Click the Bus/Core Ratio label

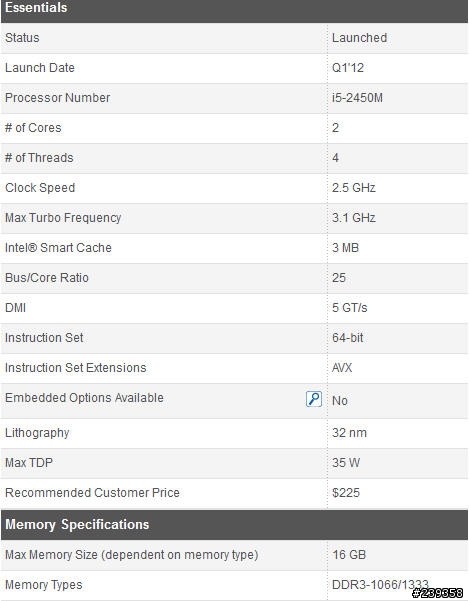tap(47, 278)
